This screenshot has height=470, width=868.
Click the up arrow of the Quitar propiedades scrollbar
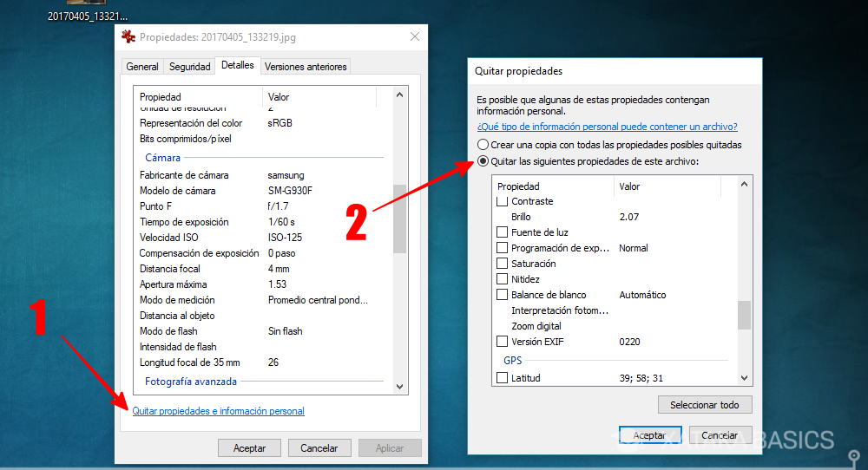coord(745,184)
